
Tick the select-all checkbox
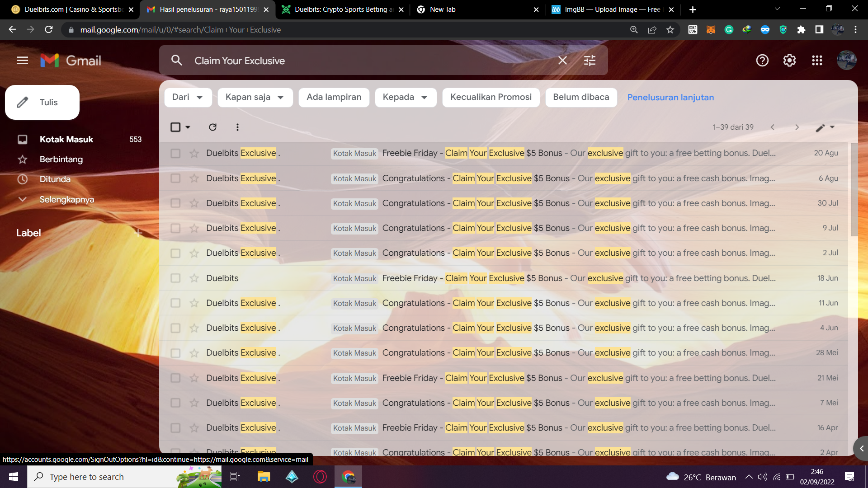tap(175, 127)
